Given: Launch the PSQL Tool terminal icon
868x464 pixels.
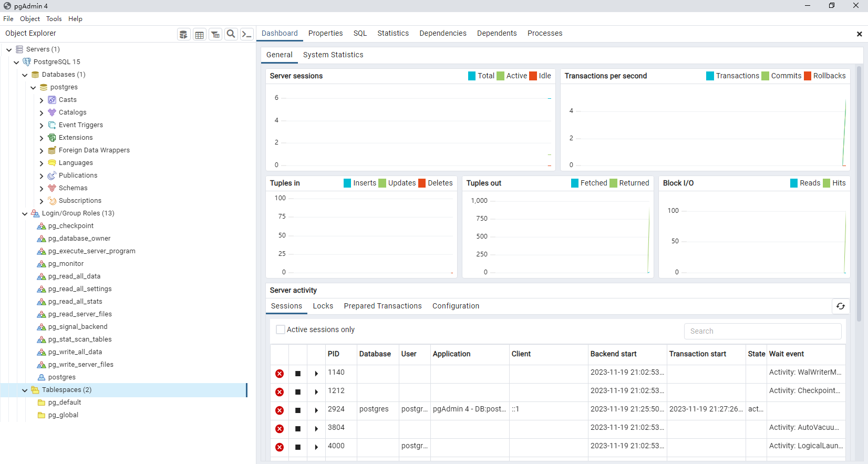Looking at the screenshot, I should tap(246, 34).
